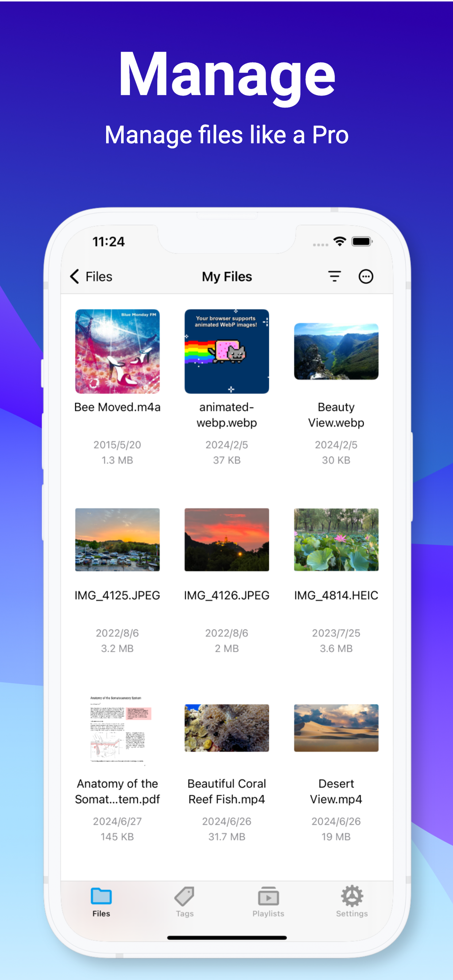The height and width of the screenshot is (980, 453).
Task: Select the 'IMG_4125.JPEG' file name
Action: [x=117, y=595]
